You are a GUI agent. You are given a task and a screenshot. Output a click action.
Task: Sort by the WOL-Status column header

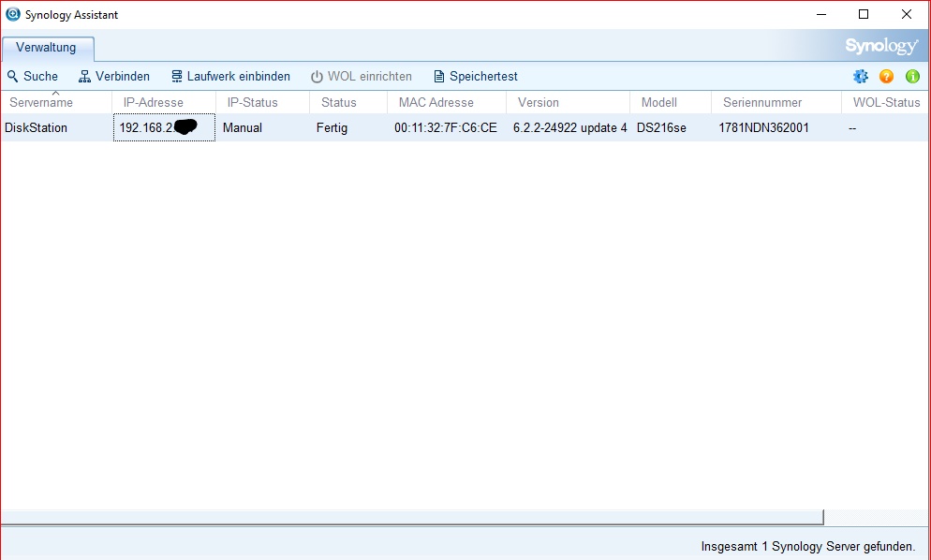coord(886,102)
